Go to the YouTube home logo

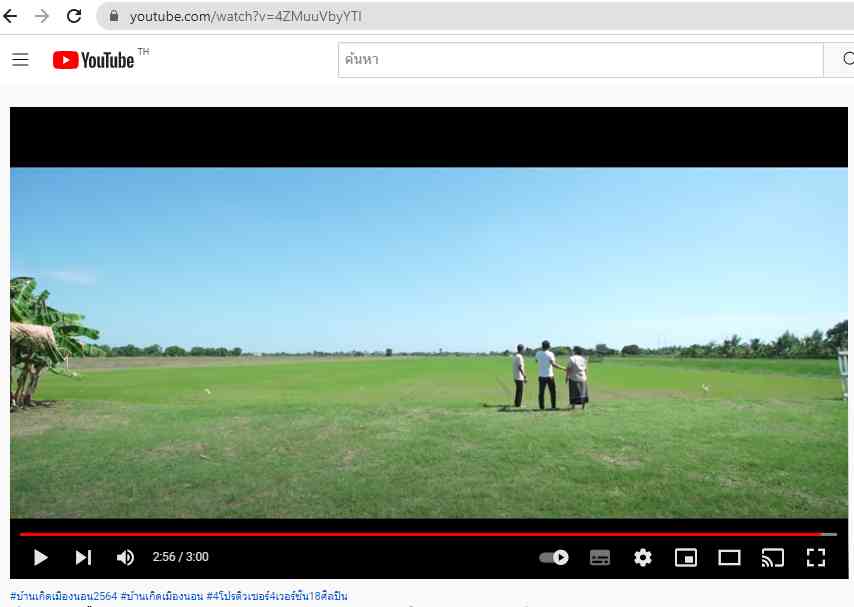[x=94, y=60]
